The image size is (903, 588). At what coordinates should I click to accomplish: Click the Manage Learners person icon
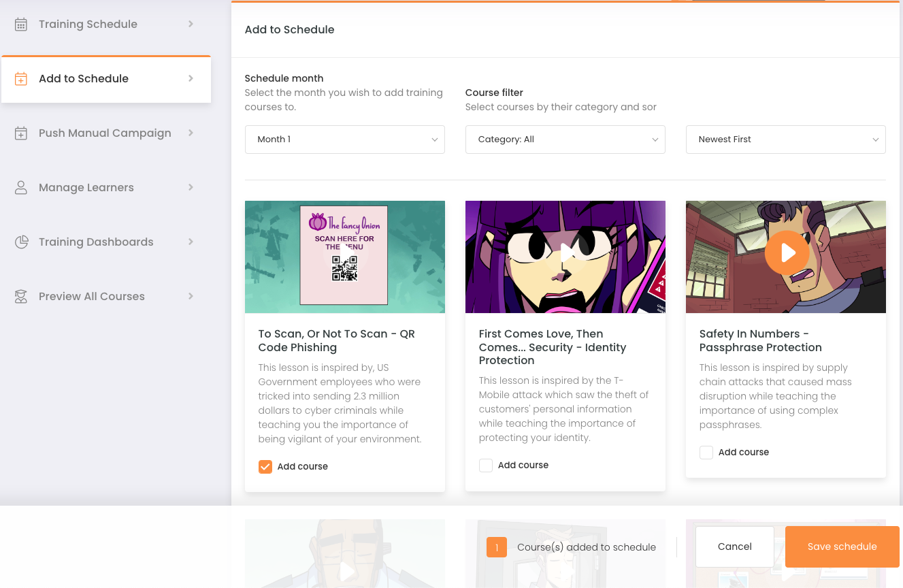21,188
